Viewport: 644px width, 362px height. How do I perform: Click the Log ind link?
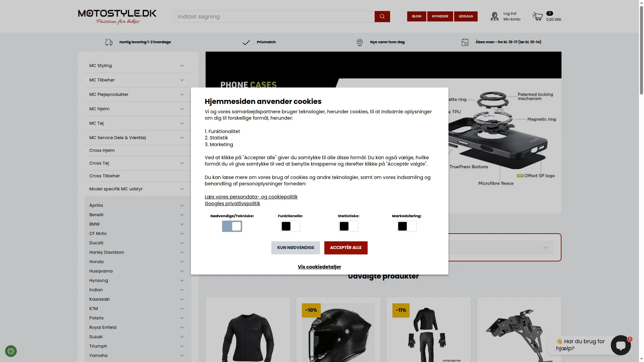pyautogui.click(x=510, y=14)
